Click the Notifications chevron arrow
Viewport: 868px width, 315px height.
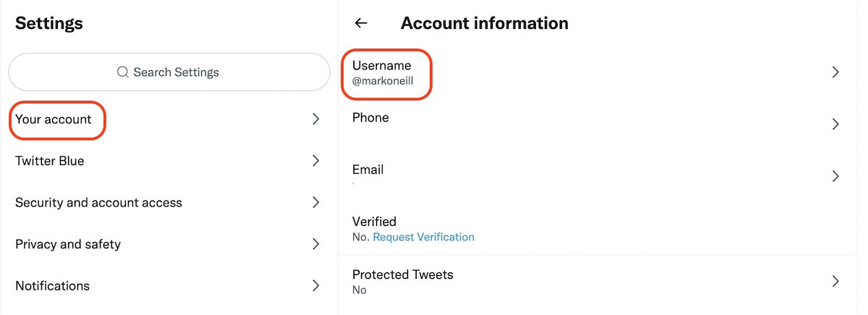(x=315, y=286)
